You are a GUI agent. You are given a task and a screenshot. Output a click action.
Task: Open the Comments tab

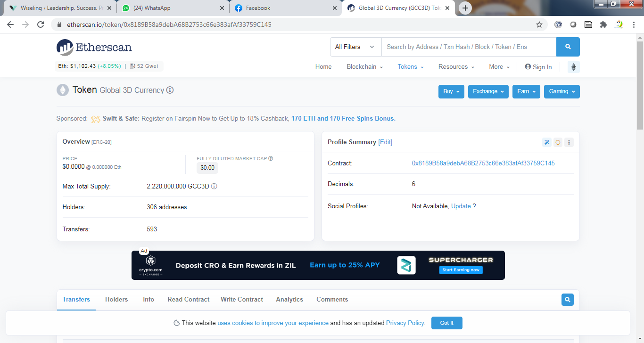332,300
